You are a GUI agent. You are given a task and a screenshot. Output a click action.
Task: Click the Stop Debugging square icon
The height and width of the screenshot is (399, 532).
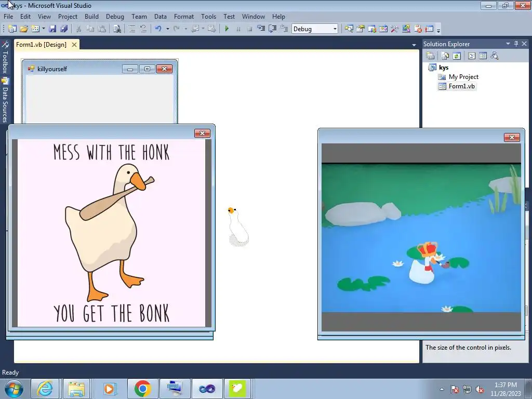tap(249, 29)
